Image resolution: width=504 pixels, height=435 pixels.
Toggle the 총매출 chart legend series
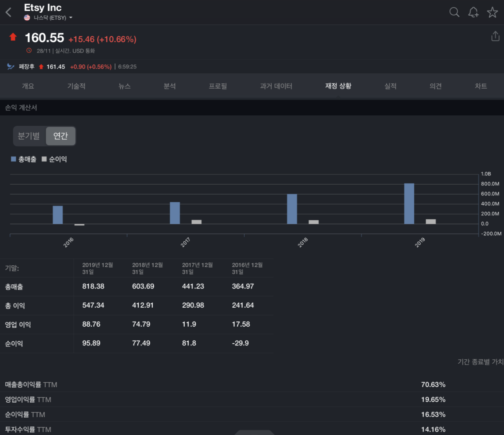(x=24, y=159)
